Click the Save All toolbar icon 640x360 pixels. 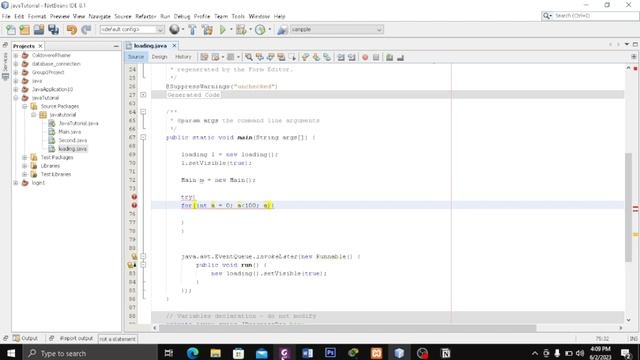coord(53,29)
